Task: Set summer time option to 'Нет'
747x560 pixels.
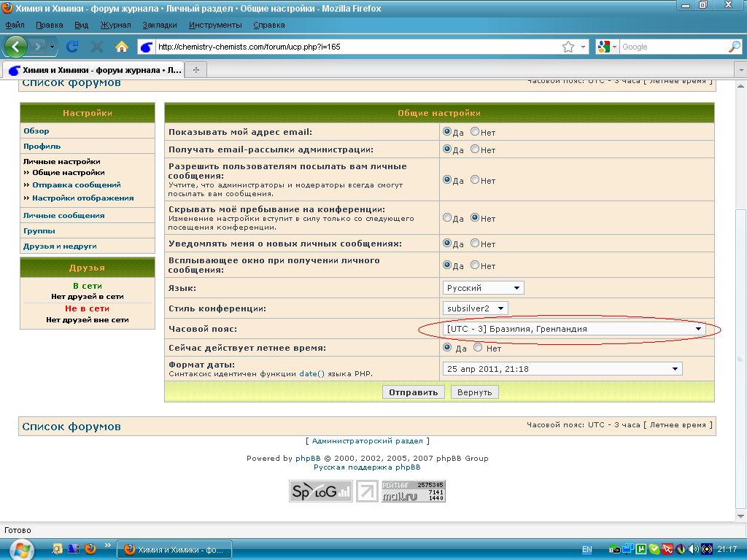Action: (x=478, y=348)
